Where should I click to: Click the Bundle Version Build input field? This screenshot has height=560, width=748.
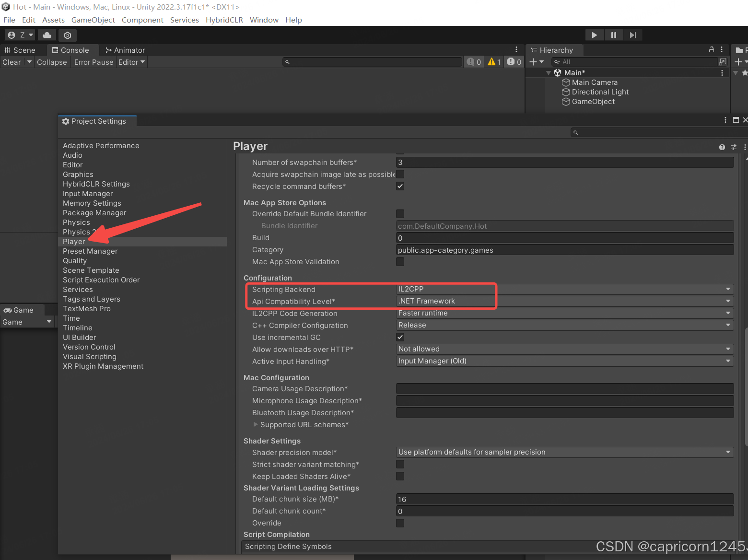(x=564, y=238)
